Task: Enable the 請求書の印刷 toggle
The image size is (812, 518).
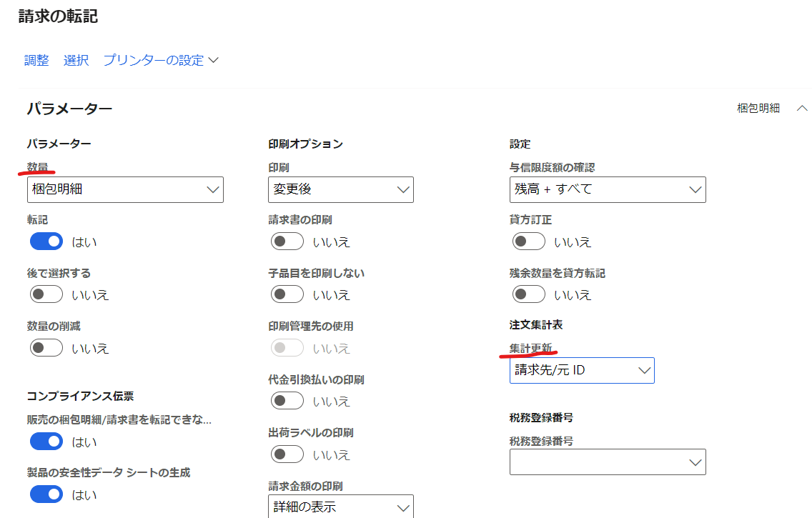Action: click(x=287, y=241)
